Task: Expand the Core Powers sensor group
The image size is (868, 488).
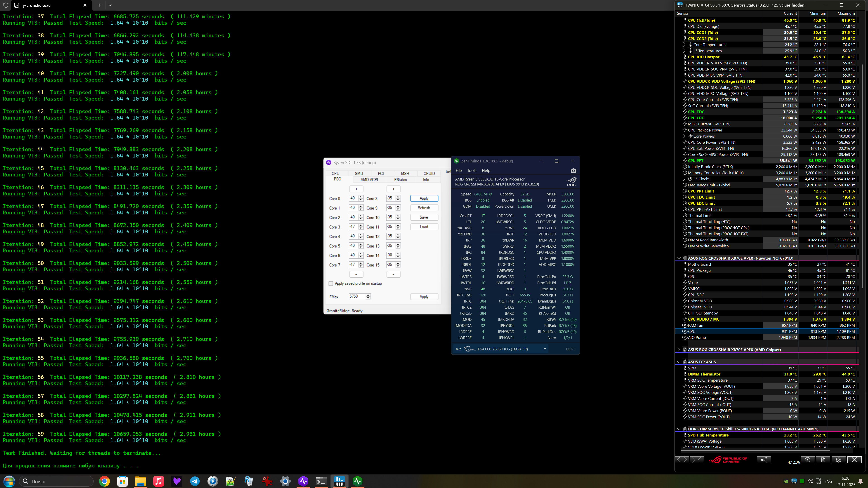Action: point(684,136)
